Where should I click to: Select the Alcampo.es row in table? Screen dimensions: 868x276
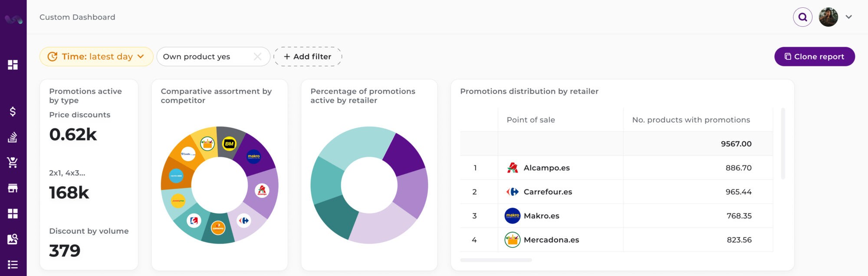(x=546, y=168)
